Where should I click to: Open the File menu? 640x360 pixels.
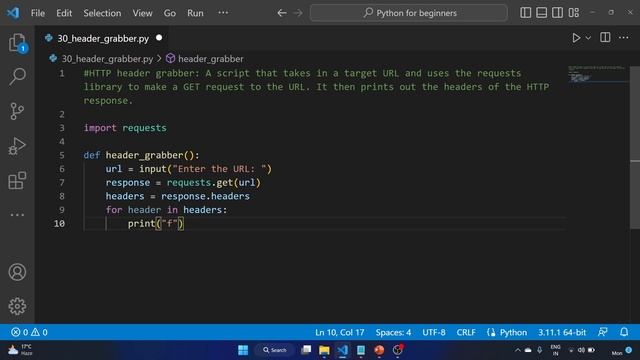[38, 13]
